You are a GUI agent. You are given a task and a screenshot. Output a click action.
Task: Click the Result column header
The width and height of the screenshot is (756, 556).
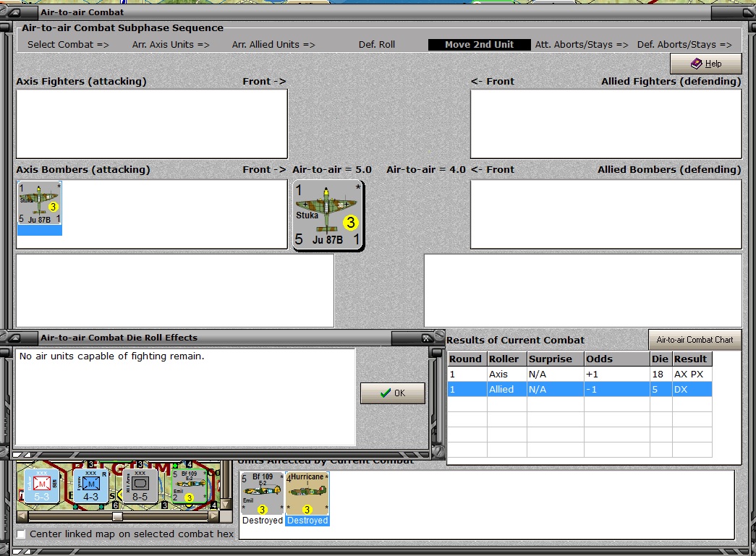click(692, 359)
